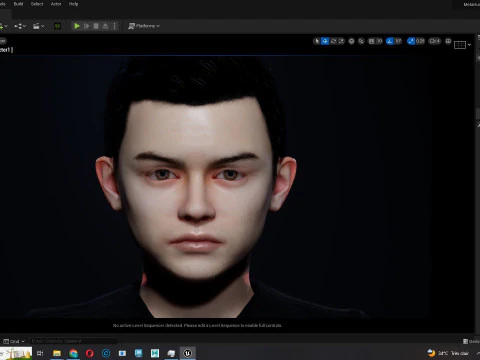480x360 pixels.
Task: Open Windows Task View in the taskbar
Action: (40, 353)
